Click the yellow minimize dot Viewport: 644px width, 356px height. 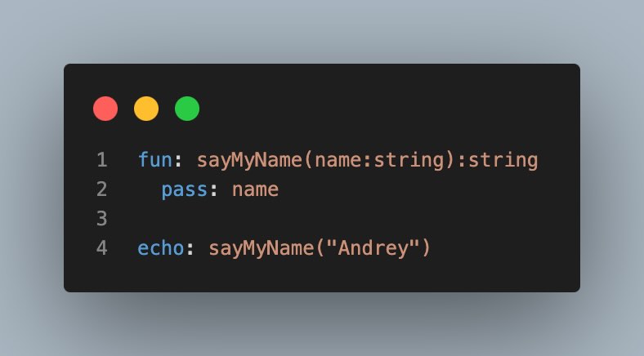[146, 109]
